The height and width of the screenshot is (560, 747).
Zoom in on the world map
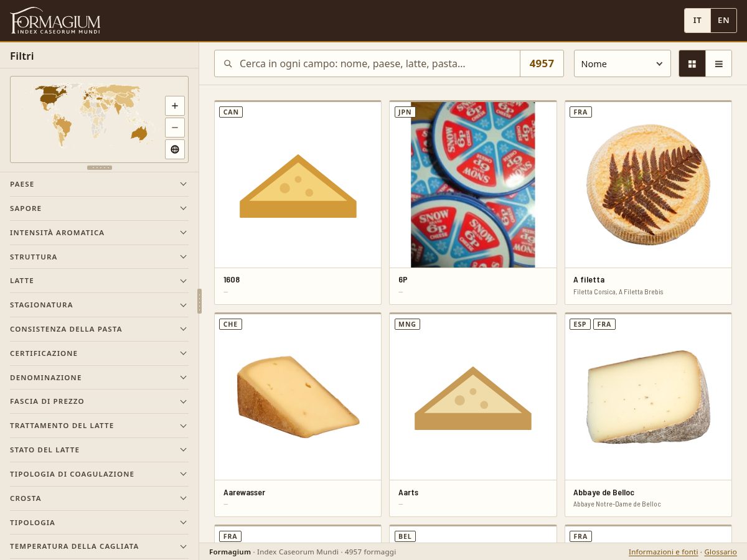(x=175, y=106)
